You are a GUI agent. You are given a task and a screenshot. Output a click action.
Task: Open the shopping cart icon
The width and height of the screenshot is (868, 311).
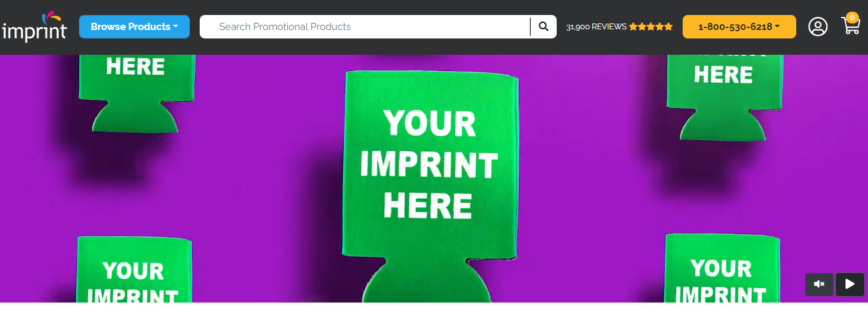[x=851, y=26]
